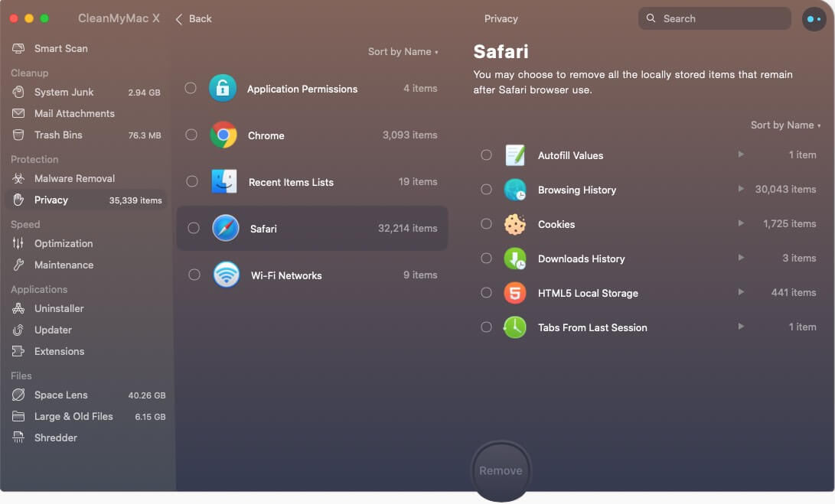835x504 pixels.
Task: Click the Privacy hand icon
Action: click(18, 200)
